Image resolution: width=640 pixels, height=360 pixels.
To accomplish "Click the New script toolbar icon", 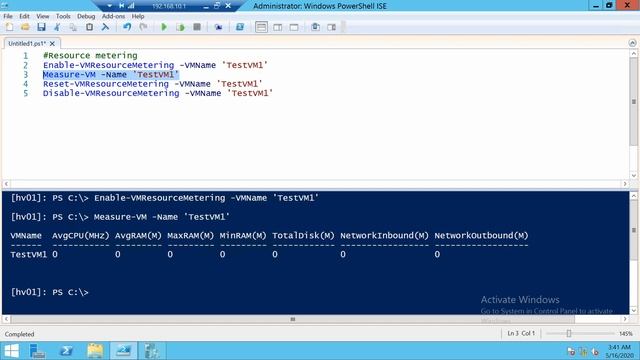I will coord(9,27).
